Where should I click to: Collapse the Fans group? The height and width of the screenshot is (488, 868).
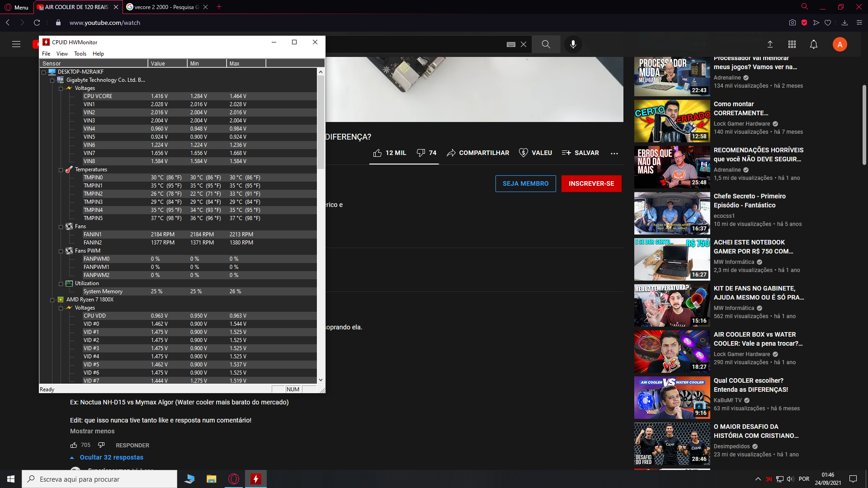pos(61,227)
